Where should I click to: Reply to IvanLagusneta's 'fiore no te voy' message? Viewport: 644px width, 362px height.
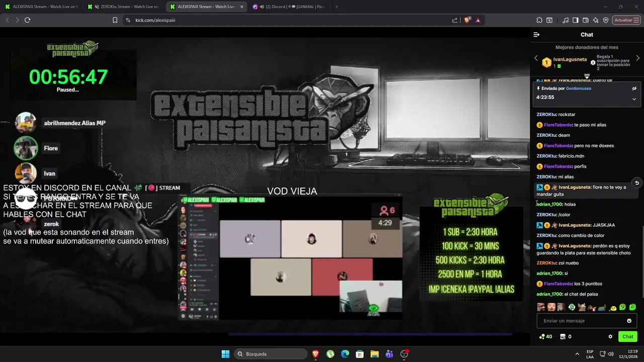pos(636,183)
